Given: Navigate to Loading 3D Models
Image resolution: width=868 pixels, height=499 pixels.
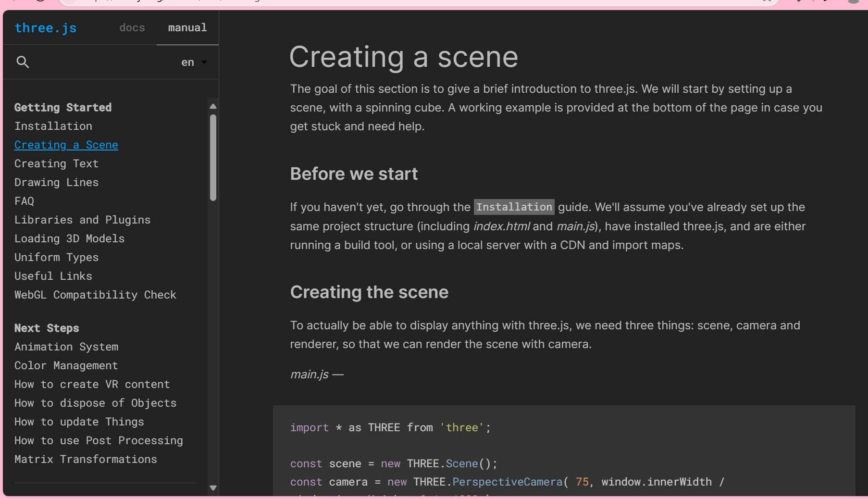Looking at the screenshot, I should (x=69, y=238).
